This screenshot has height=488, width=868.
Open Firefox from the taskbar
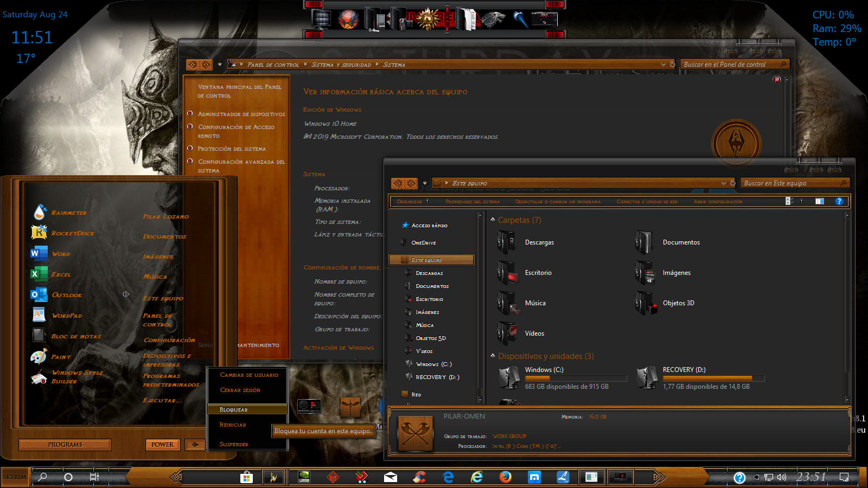506,478
